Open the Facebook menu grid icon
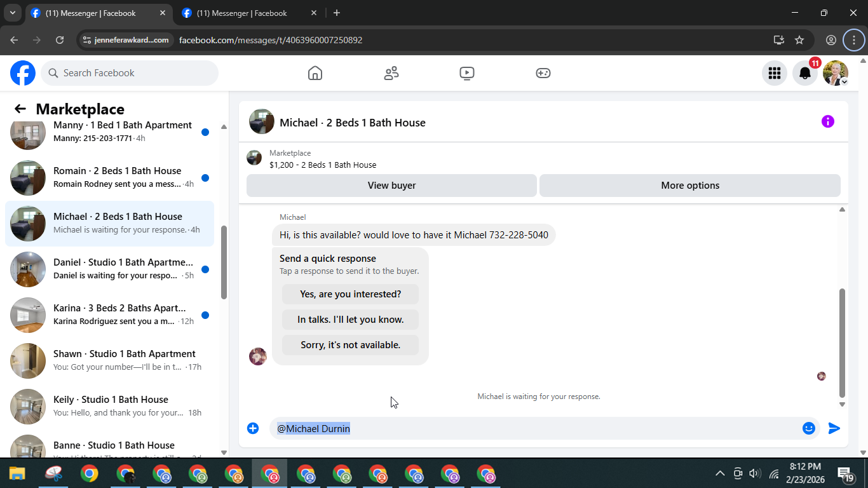 (774, 73)
